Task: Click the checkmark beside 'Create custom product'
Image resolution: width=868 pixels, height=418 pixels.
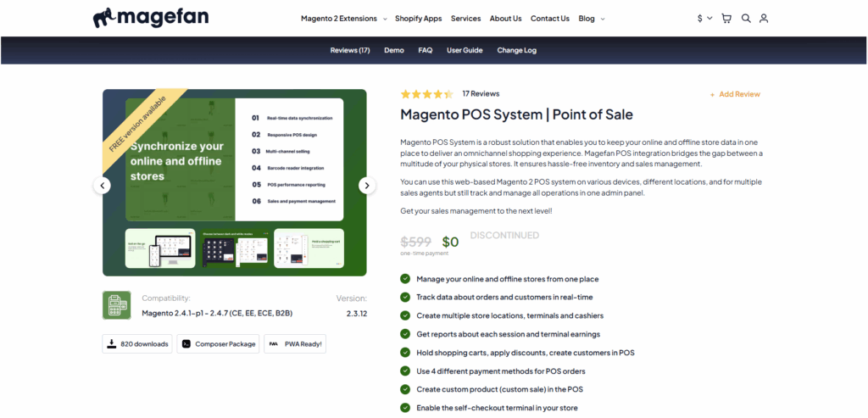Action: pyautogui.click(x=405, y=389)
